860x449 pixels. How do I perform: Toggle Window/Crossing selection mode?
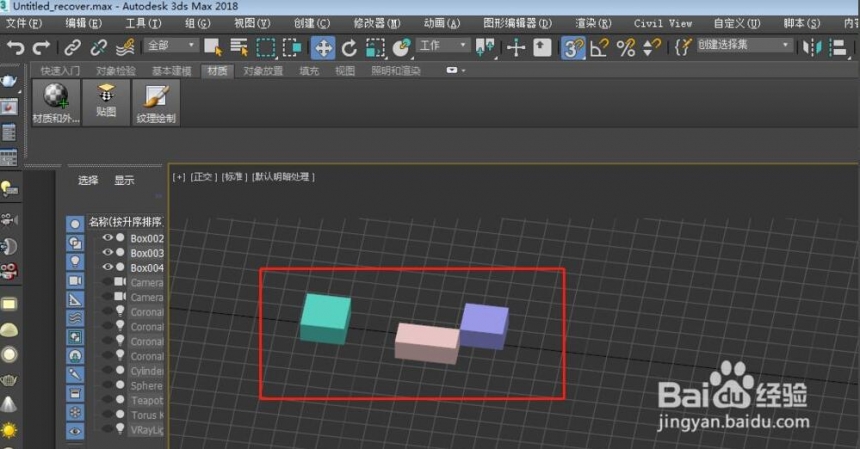tap(292, 48)
